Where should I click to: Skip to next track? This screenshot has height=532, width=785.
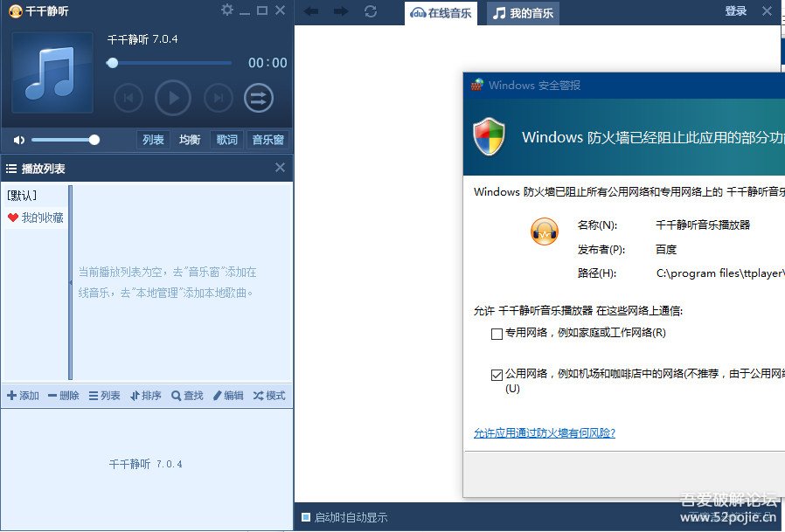pyautogui.click(x=219, y=98)
